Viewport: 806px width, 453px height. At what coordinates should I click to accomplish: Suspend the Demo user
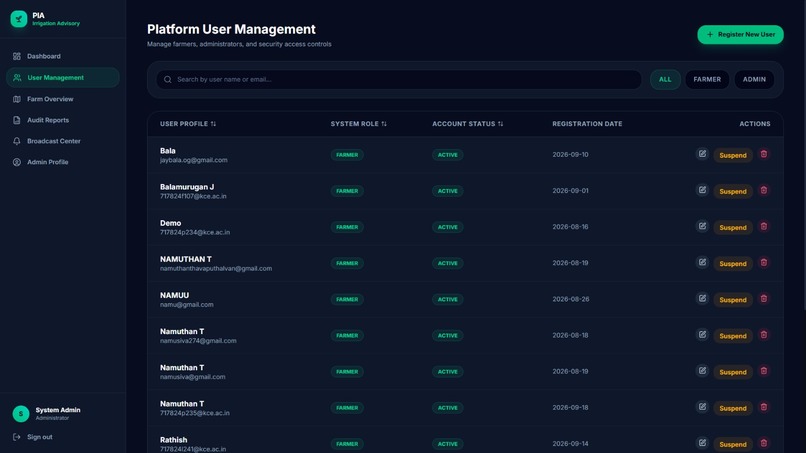pos(733,227)
